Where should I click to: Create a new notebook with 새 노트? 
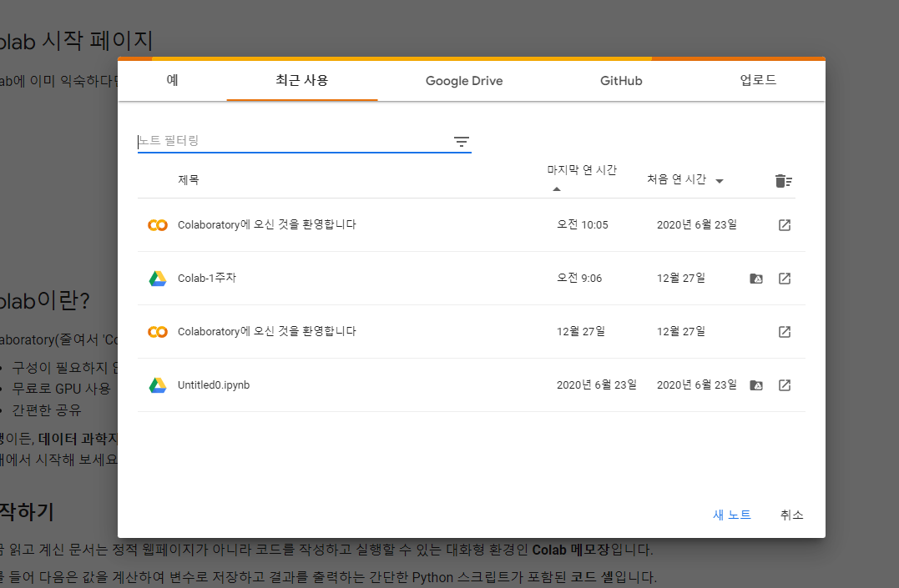click(731, 515)
